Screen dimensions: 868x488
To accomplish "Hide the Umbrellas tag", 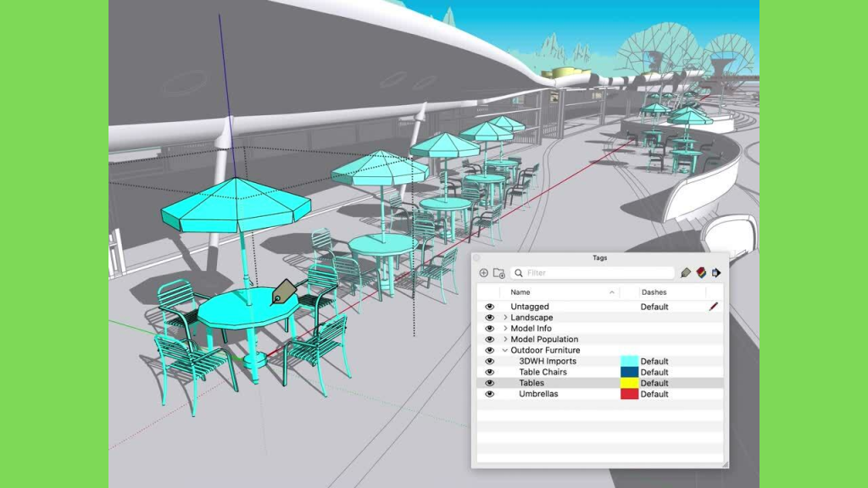I will (489, 394).
